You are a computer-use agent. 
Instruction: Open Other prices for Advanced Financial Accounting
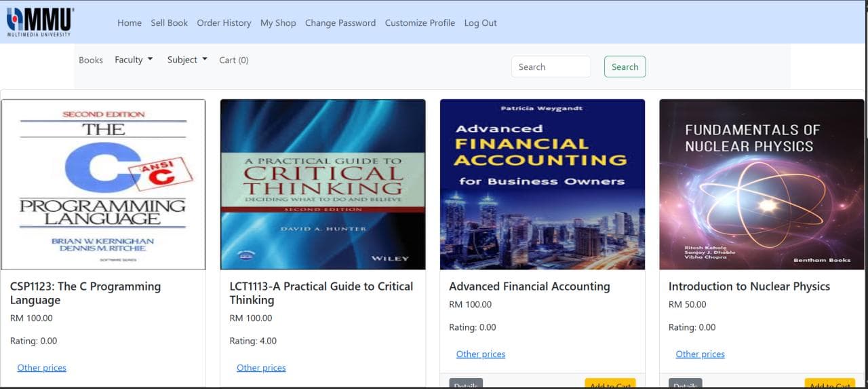[480, 354]
